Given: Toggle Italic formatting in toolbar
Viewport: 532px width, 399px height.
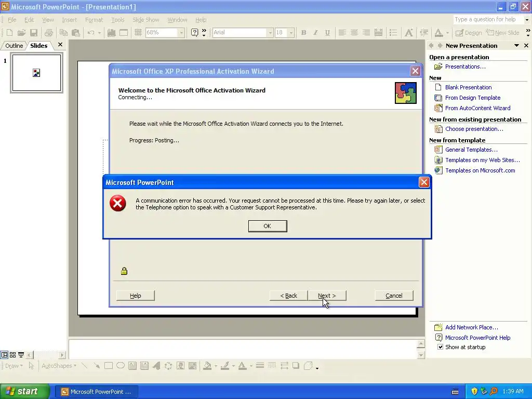Looking at the screenshot, I should (315, 33).
